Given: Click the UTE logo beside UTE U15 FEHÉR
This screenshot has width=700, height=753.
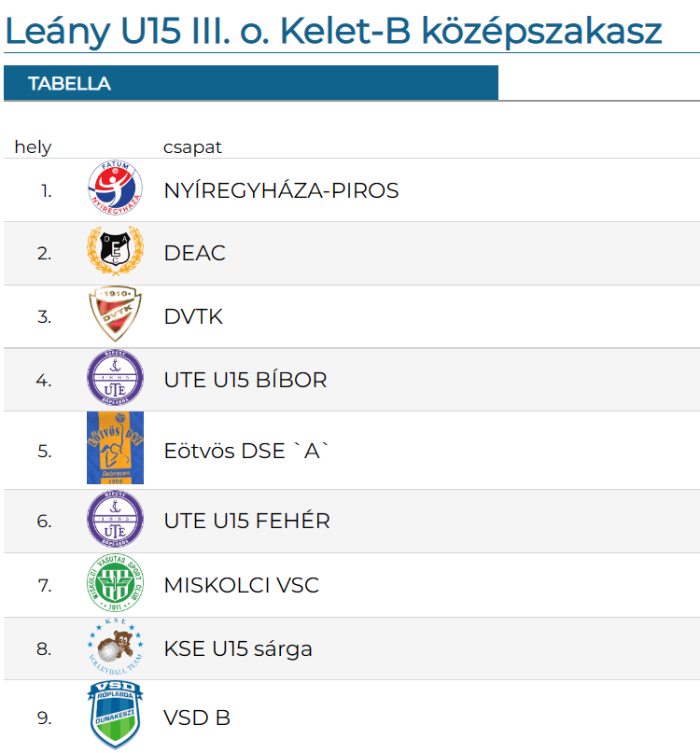Looking at the screenshot, I should (115, 519).
